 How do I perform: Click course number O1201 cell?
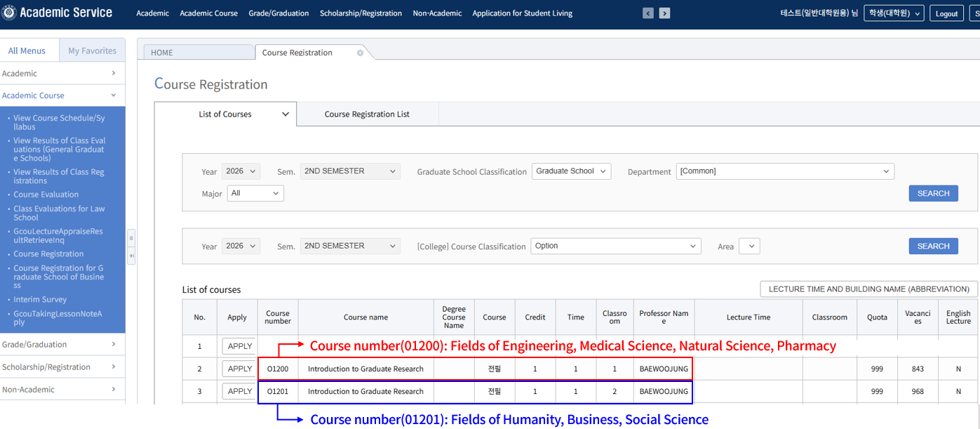click(x=278, y=391)
